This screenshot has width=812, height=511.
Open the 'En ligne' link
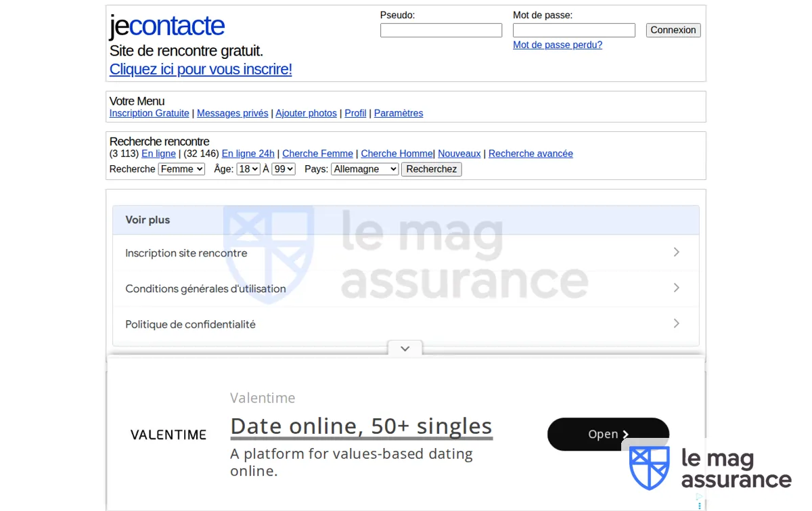(x=158, y=154)
